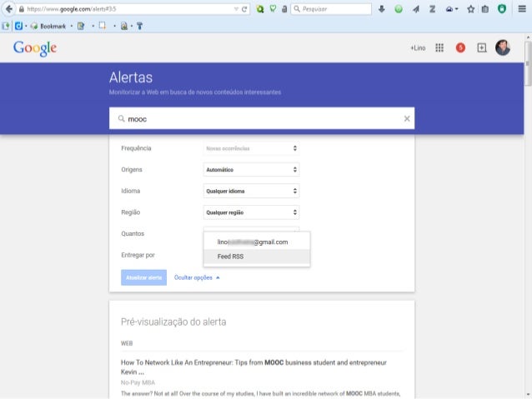Screen dimensions: 532x399
Task: Clear the mooc query with the X
Action: 407,118
